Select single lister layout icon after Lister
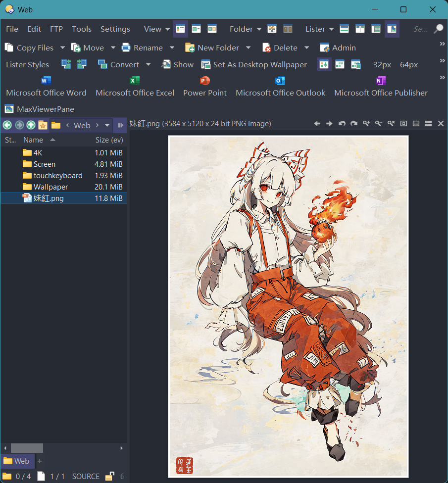 (x=344, y=29)
